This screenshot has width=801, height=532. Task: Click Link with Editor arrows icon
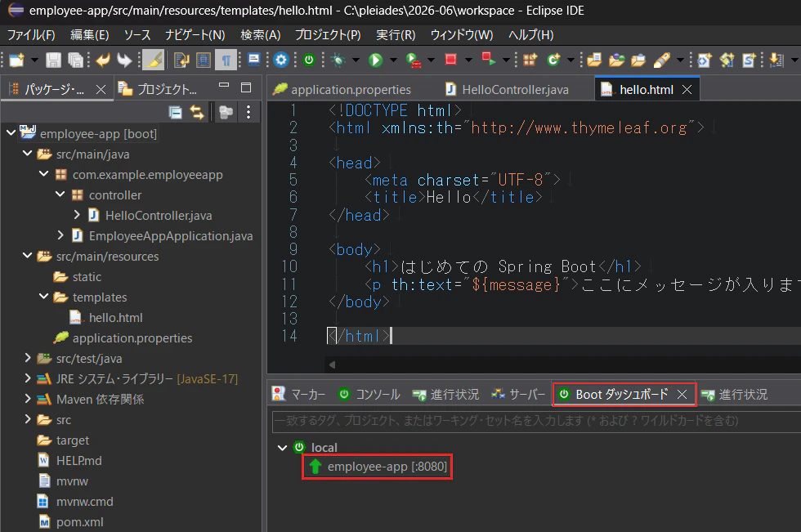click(197, 112)
